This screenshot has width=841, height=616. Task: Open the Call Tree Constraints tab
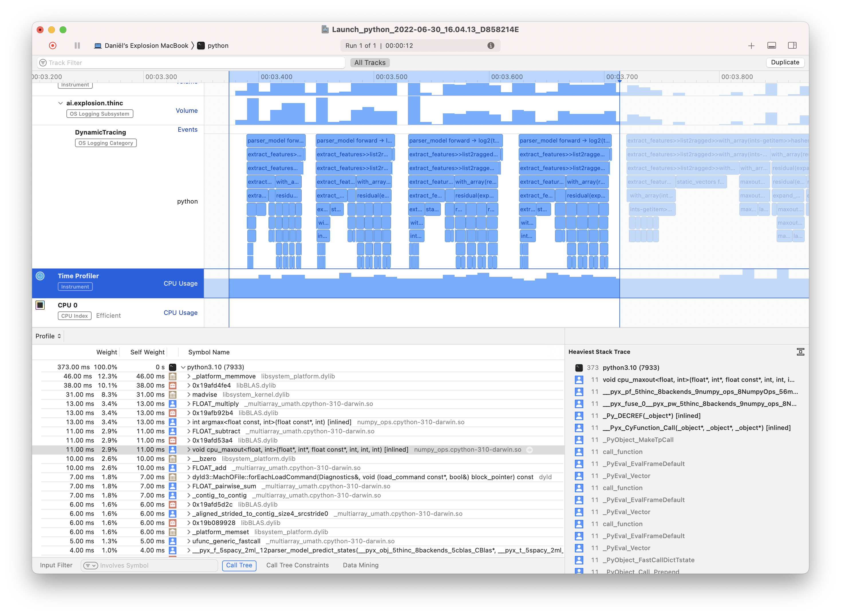pyautogui.click(x=297, y=565)
